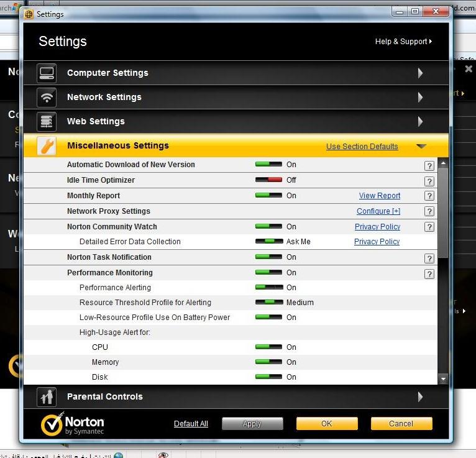Click the settings list scrollbar down arrow
Screen dimensions: 476x458
(x=443, y=378)
